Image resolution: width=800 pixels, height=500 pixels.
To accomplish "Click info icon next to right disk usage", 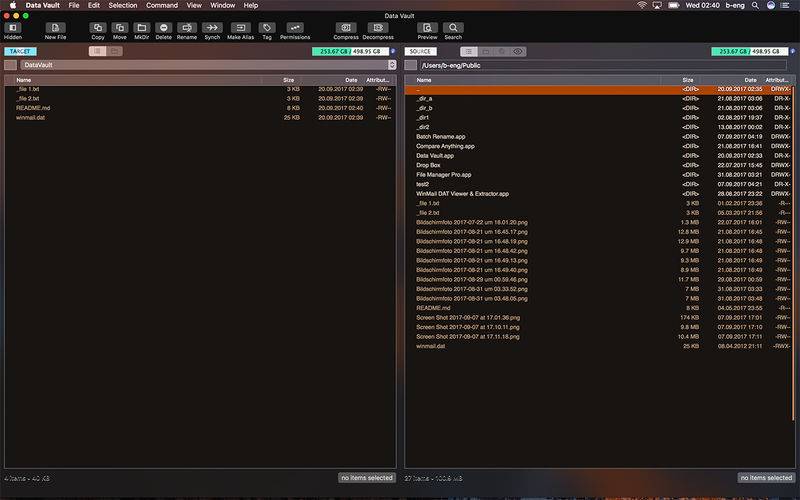I will coord(792,52).
